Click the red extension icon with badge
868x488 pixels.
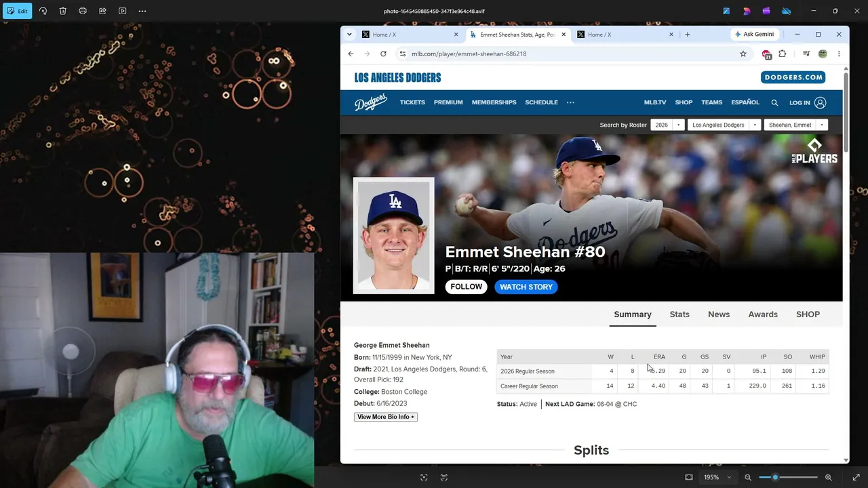click(766, 54)
